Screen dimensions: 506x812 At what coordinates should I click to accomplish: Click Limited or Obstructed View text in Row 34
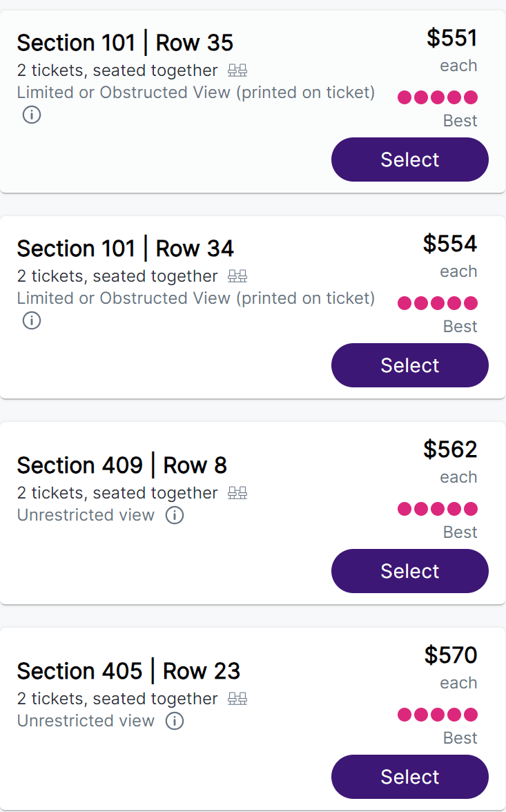(x=195, y=298)
